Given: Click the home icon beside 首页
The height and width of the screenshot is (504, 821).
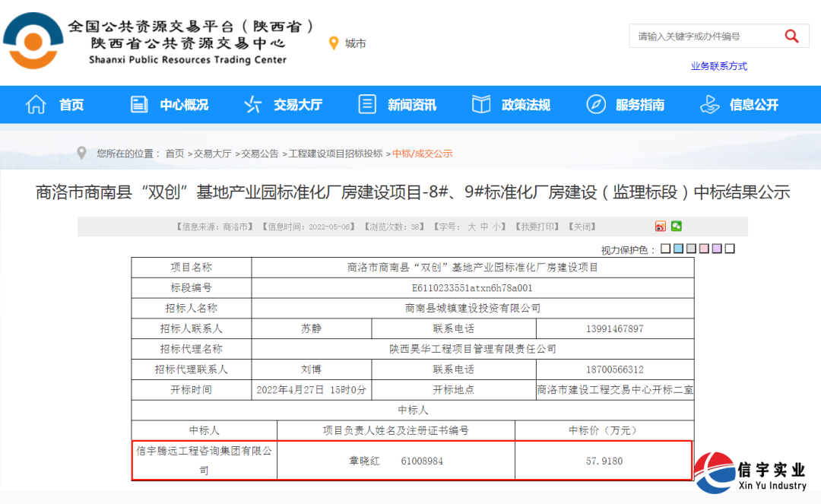Looking at the screenshot, I should pyautogui.click(x=36, y=104).
